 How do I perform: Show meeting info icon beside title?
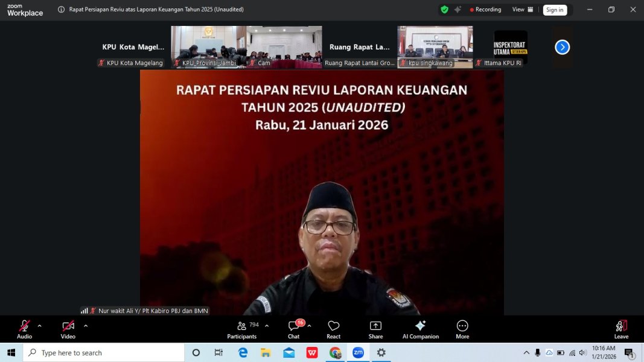62,10
